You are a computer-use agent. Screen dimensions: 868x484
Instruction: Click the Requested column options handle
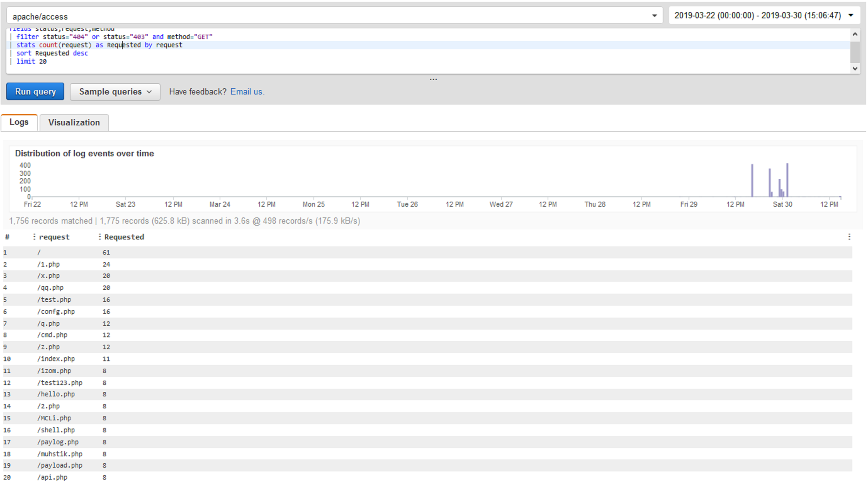(99, 237)
